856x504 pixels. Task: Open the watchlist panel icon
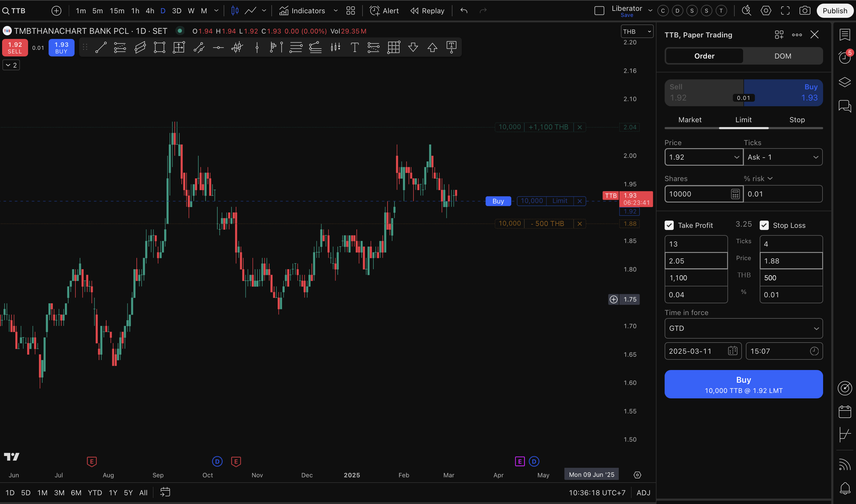click(x=845, y=34)
